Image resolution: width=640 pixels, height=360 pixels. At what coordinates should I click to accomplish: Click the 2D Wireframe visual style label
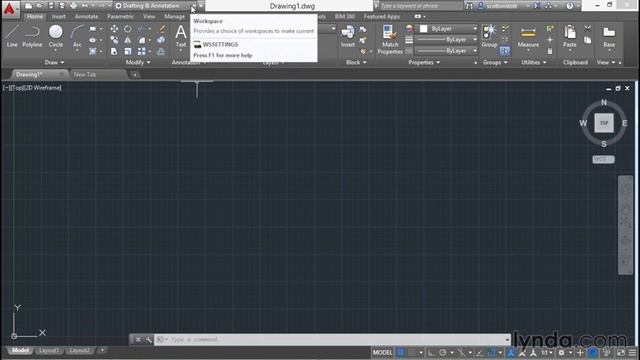click(x=43, y=88)
